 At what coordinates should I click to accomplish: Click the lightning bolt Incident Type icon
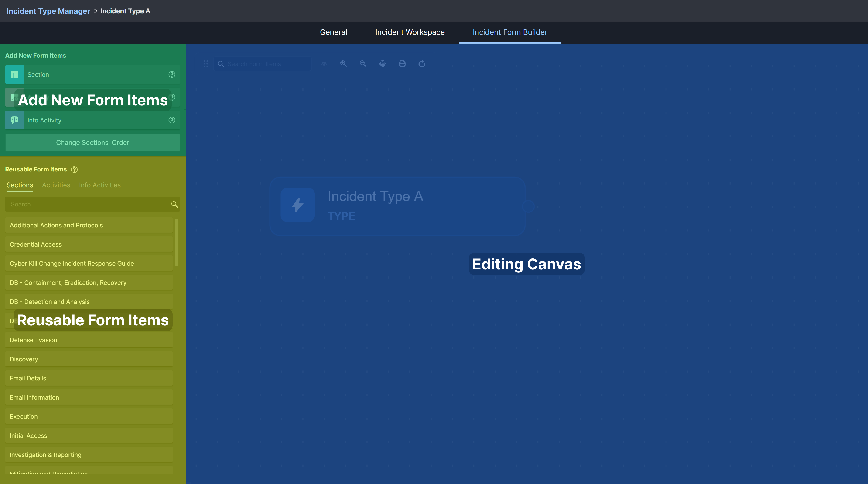297,205
